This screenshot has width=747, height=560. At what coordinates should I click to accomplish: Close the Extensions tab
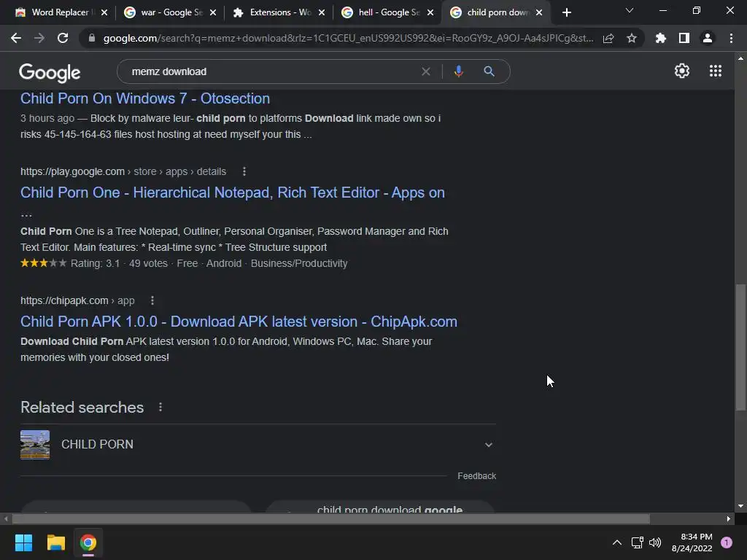[x=322, y=12]
